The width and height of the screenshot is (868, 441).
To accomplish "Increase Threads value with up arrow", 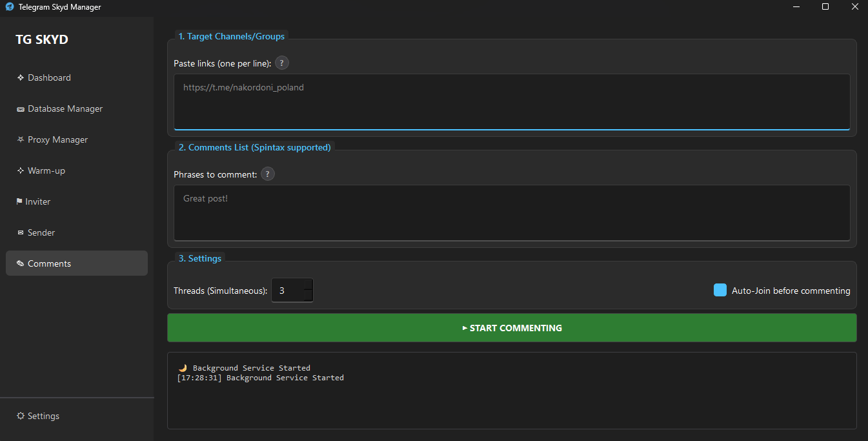I will pos(308,285).
